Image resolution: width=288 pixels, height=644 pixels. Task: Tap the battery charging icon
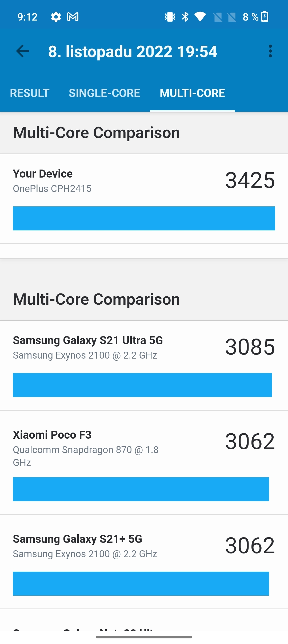265,17
